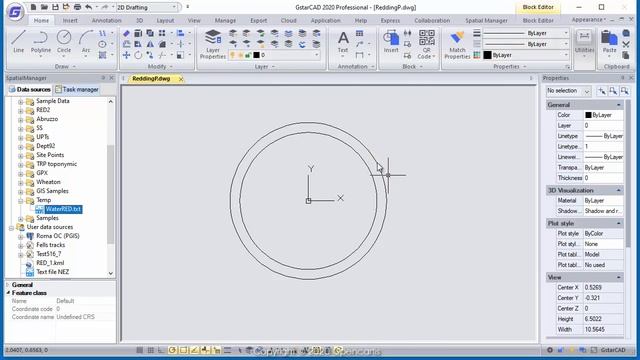This screenshot has height=360, width=640.
Task: Open the Annotation ribbon tab
Action: [106, 20]
